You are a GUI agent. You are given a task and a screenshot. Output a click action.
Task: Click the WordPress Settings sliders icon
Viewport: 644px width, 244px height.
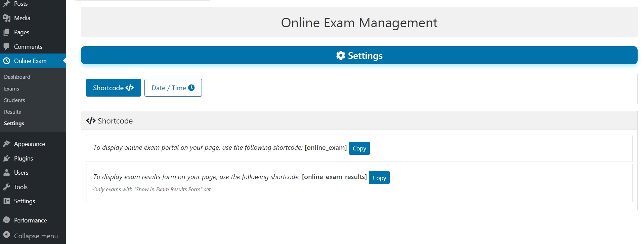pyautogui.click(x=6, y=201)
